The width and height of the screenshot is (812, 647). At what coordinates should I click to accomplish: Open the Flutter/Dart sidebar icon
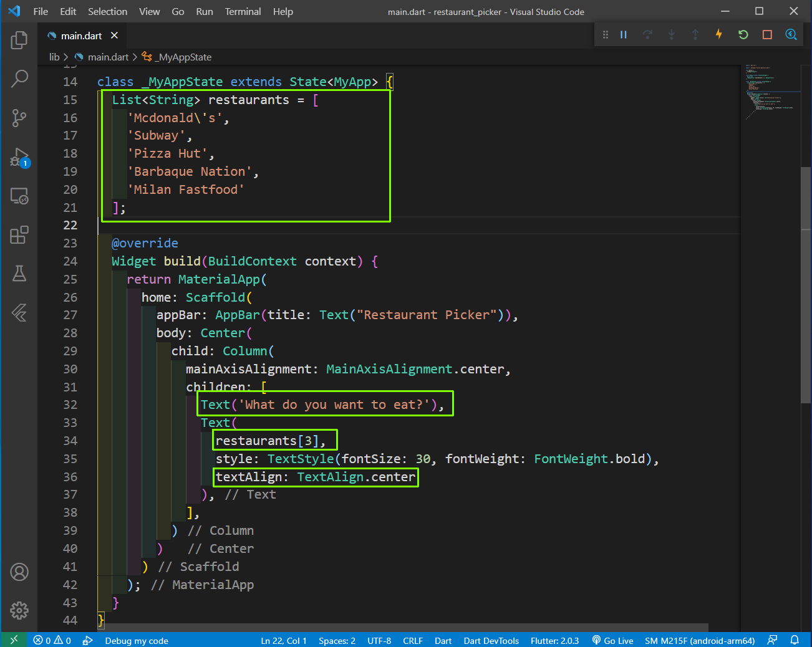[19, 312]
